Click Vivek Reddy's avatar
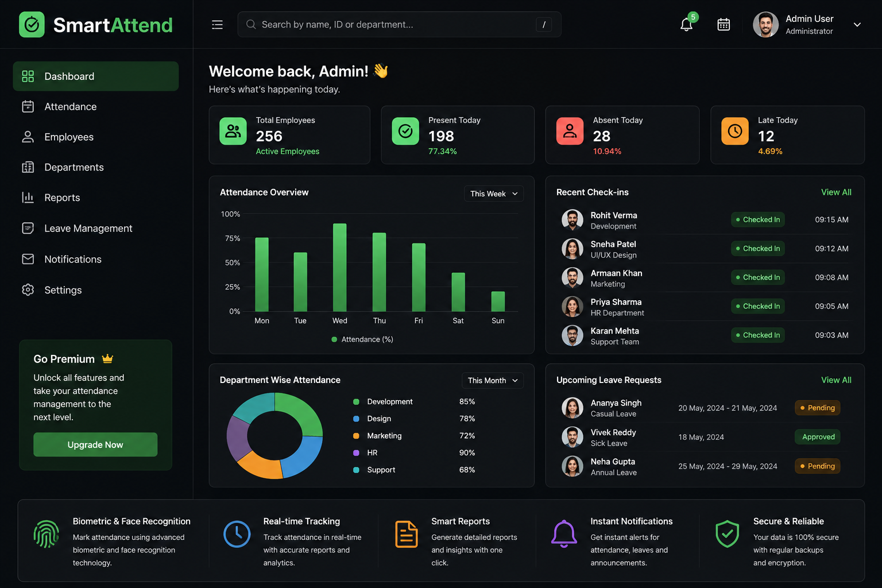The height and width of the screenshot is (588, 882). tap(572, 437)
